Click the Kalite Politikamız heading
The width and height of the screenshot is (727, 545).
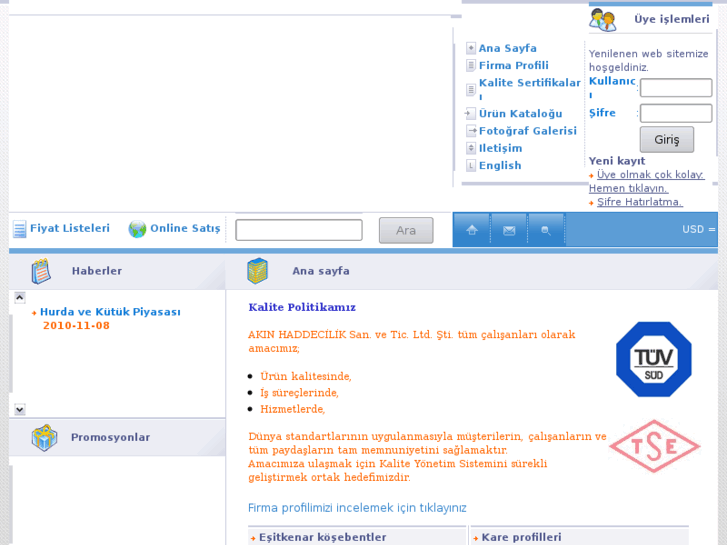[x=302, y=307]
